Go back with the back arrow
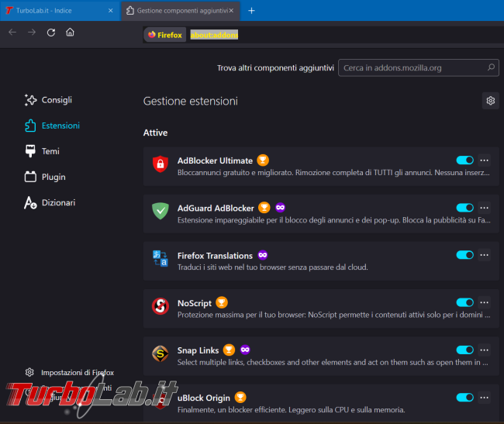 tap(12, 32)
